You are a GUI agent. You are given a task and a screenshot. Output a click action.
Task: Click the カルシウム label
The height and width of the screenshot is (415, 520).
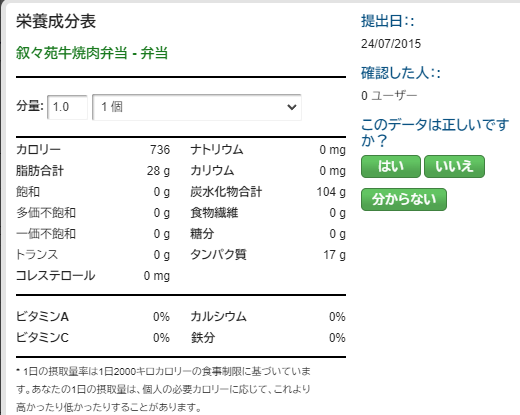tap(218, 317)
